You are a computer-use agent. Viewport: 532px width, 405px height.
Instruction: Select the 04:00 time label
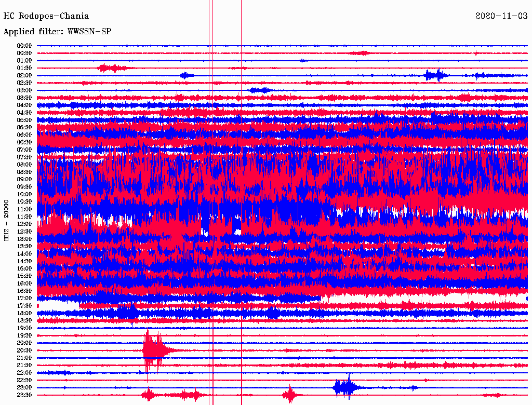click(24, 105)
